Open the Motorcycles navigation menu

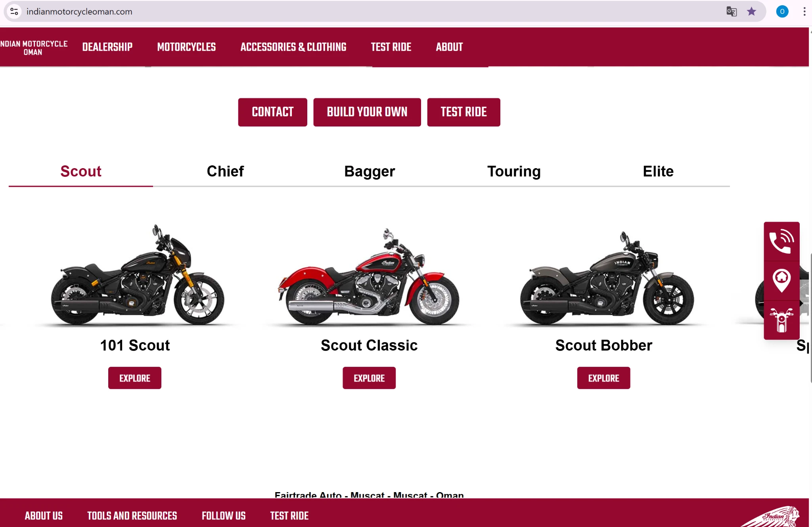[186, 47]
